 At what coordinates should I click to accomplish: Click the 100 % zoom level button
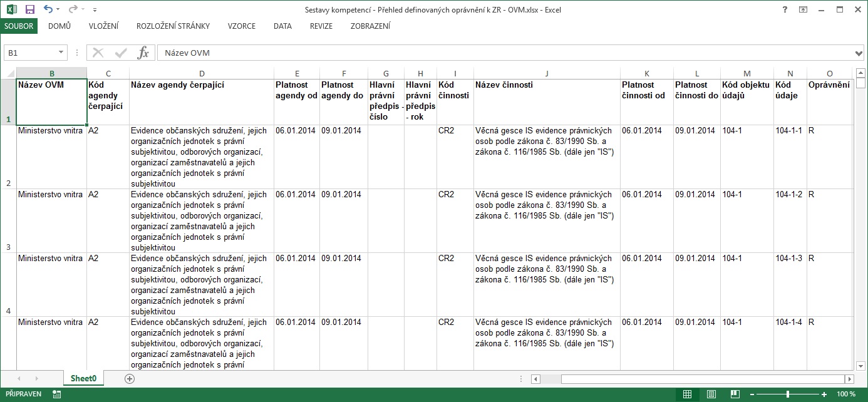click(845, 394)
